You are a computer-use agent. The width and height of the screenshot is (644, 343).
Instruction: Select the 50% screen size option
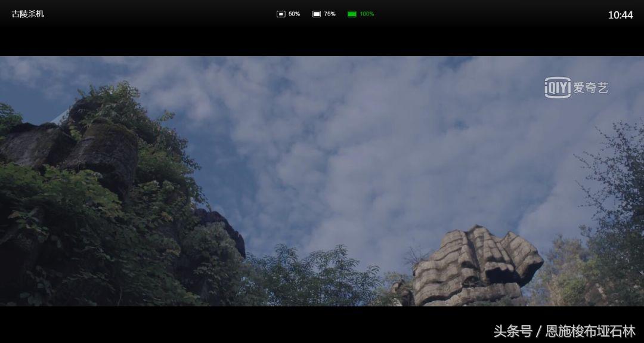click(x=289, y=14)
